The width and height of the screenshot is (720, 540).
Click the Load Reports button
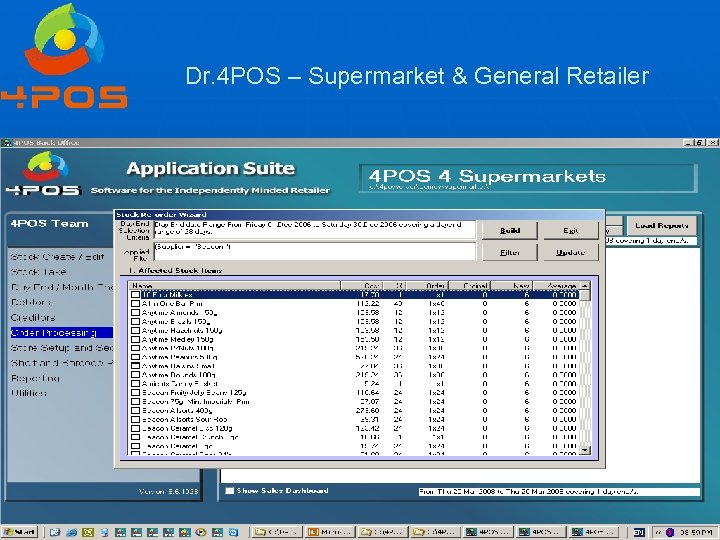[662, 225]
